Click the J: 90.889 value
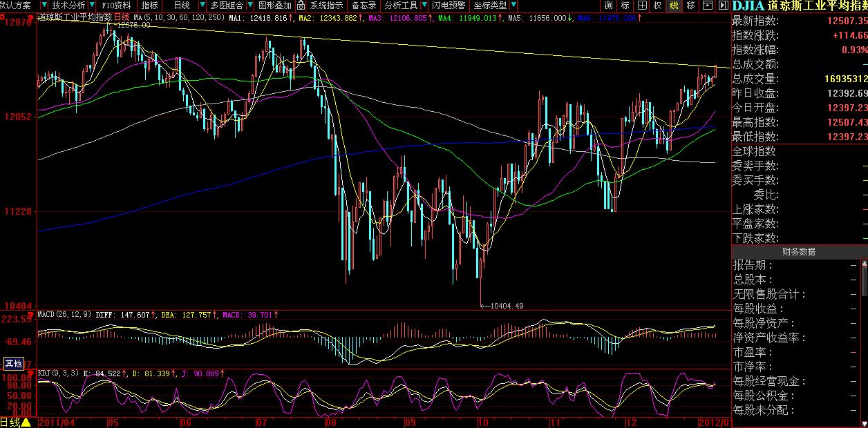This screenshot has height=428, width=868. point(200,373)
